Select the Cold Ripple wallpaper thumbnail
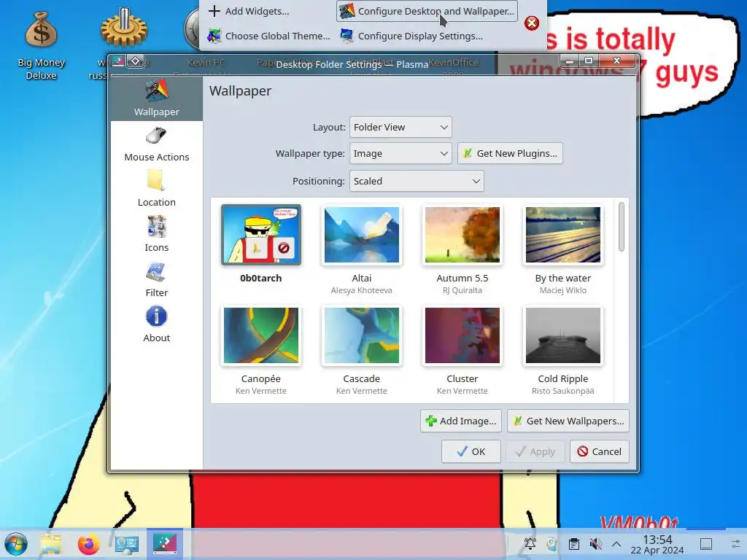The height and width of the screenshot is (560, 747). [562, 335]
